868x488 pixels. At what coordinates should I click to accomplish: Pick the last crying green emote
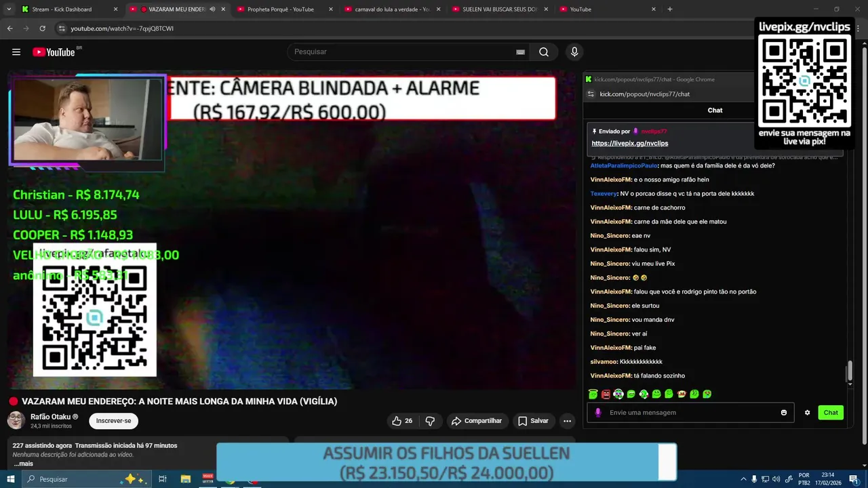(707, 394)
